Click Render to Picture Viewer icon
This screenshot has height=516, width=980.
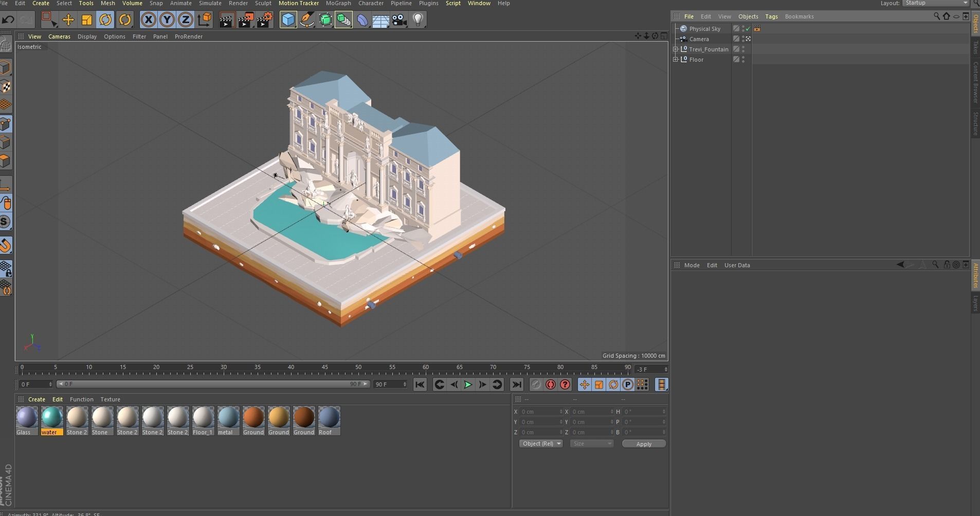tap(246, 20)
